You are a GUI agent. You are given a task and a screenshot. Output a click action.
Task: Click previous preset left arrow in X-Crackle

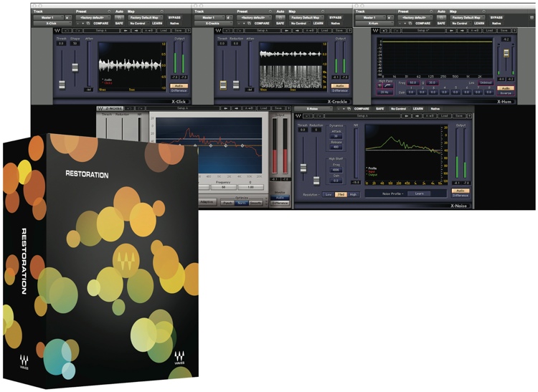pos(286,31)
